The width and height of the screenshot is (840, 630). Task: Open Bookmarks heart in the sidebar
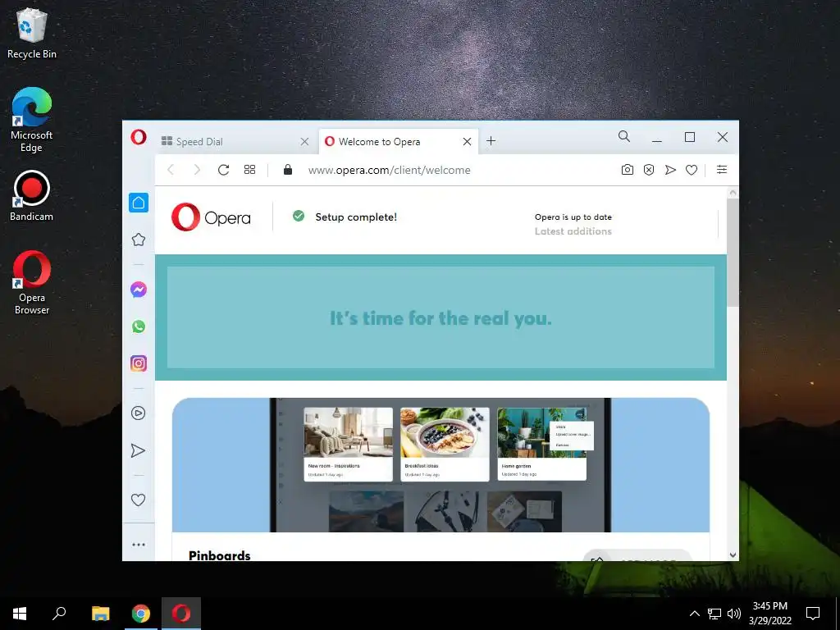click(138, 500)
